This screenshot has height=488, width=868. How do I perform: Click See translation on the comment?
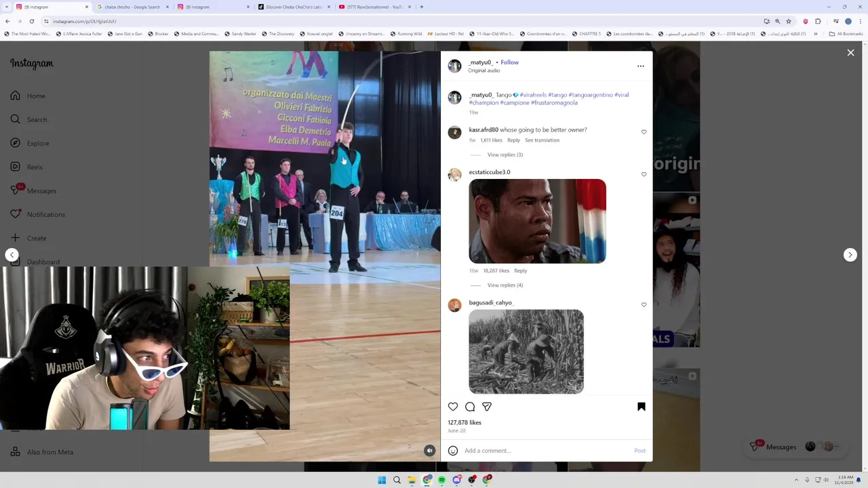542,140
